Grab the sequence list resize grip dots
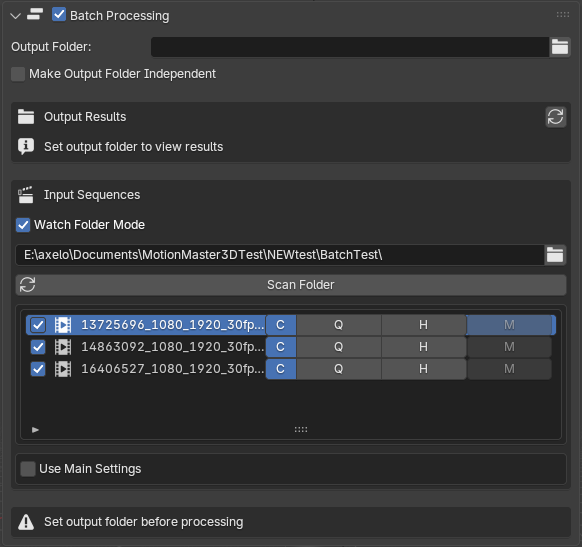The image size is (582, 547). (x=301, y=430)
